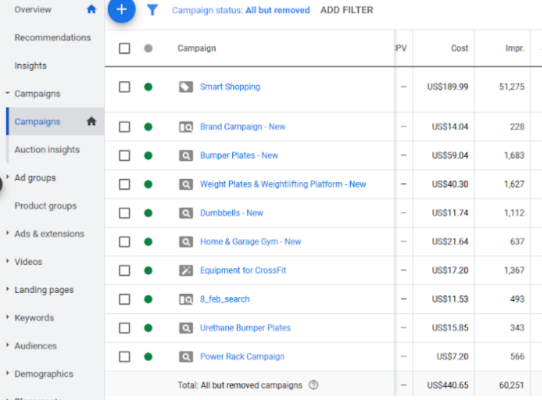Click green status dot for Power Rack Campaign
Screen dimensions: 542x400
(x=148, y=356)
